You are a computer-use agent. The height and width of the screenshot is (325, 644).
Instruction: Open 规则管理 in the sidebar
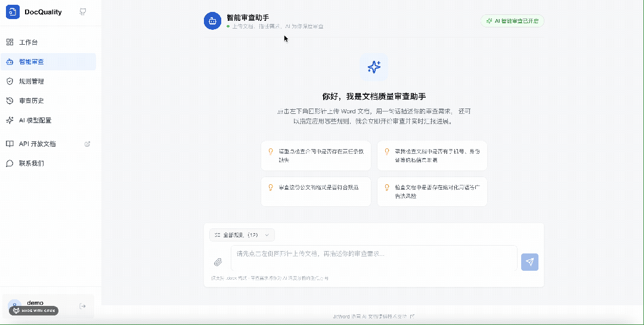click(x=48, y=81)
